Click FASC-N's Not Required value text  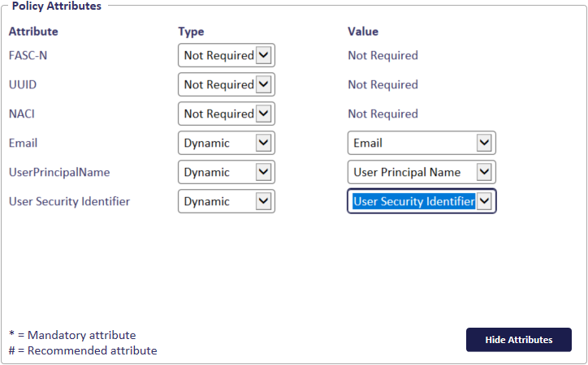click(x=383, y=55)
